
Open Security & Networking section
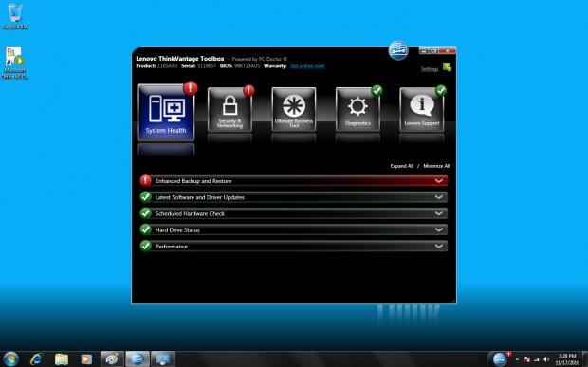(x=230, y=109)
